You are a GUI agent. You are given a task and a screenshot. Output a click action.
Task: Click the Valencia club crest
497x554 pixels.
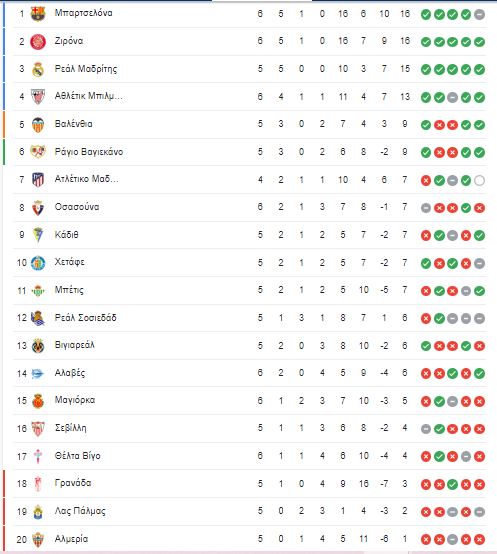click(38, 125)
